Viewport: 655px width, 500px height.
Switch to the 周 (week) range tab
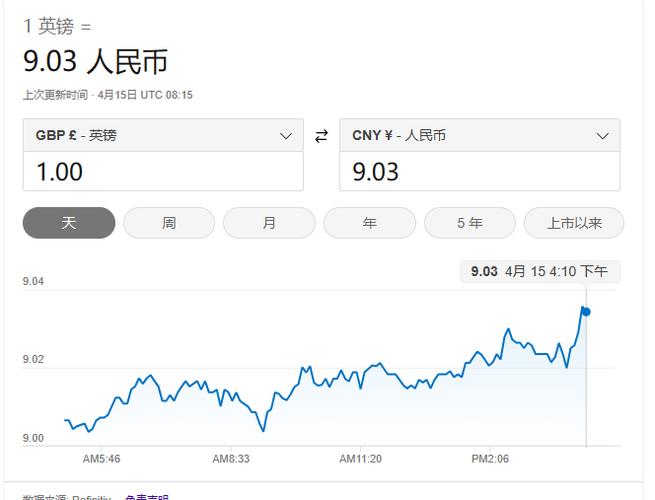169,223
